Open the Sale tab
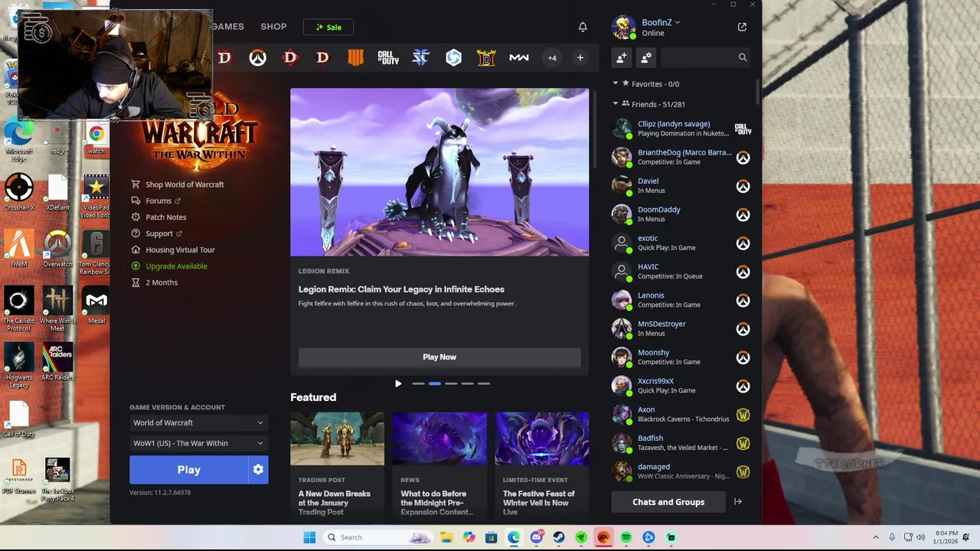This screenshot has height=551, width=980. tap(328, 27)
